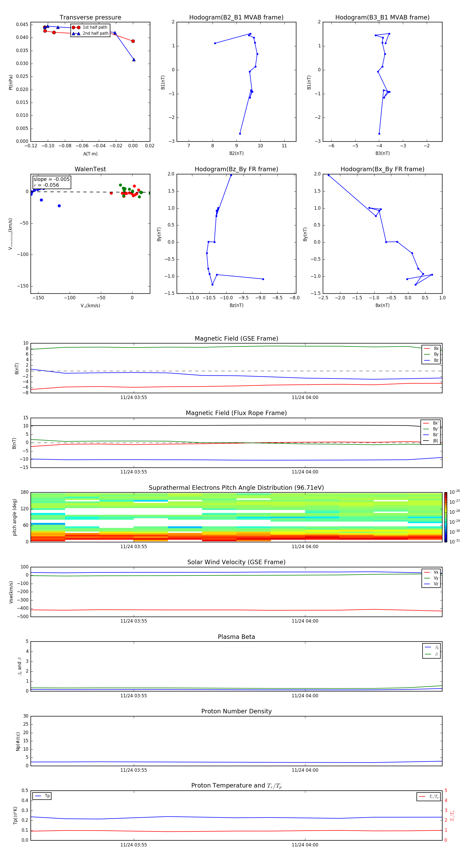Click the 'A(T·m)' x-axis label
The height and width of the screenshot is (868, 473).
90,154
